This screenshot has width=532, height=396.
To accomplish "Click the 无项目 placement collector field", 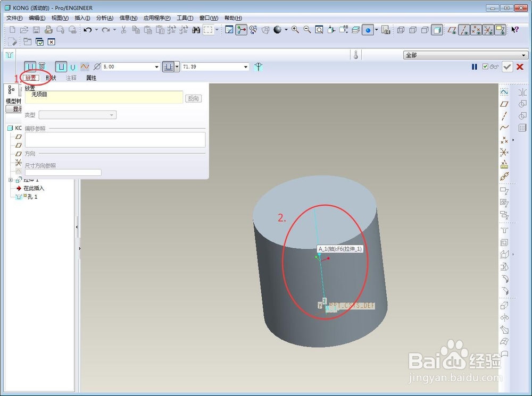I will pyautogui.click(x=104, y=97).
